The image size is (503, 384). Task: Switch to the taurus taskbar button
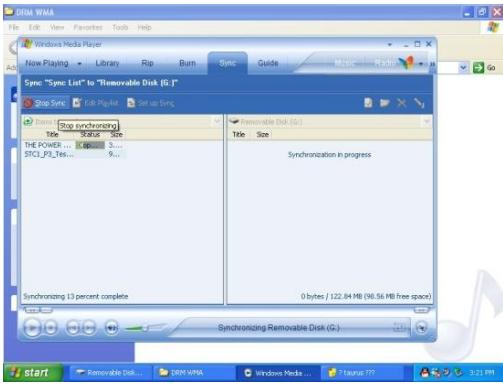click(362, 373)
